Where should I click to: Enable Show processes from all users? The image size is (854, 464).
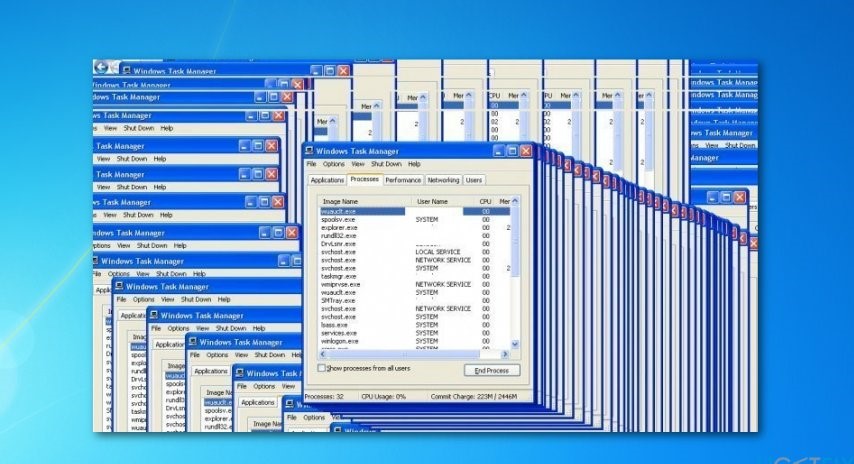tap(322, 369)
